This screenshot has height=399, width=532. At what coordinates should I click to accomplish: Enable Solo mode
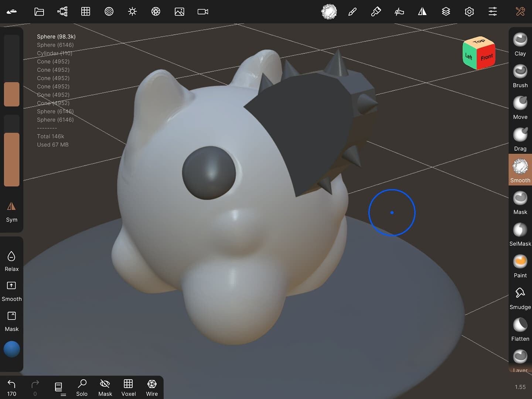pyautogui.click(x=82, y=387)
